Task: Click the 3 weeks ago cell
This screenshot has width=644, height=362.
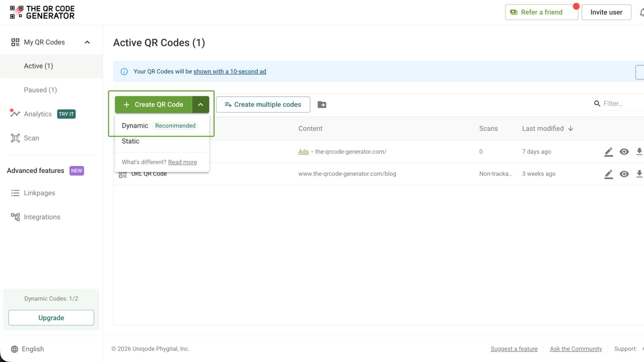Action: click(539, 174)
